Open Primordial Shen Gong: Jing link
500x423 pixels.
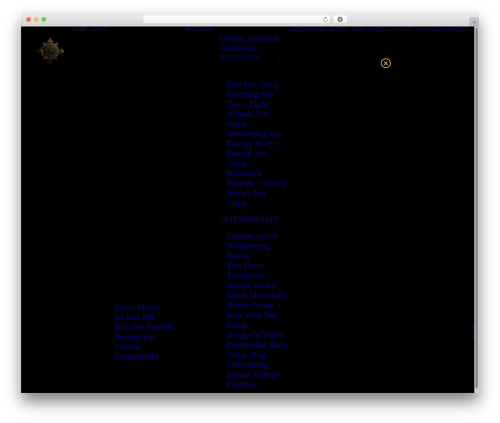click(257, 350)
